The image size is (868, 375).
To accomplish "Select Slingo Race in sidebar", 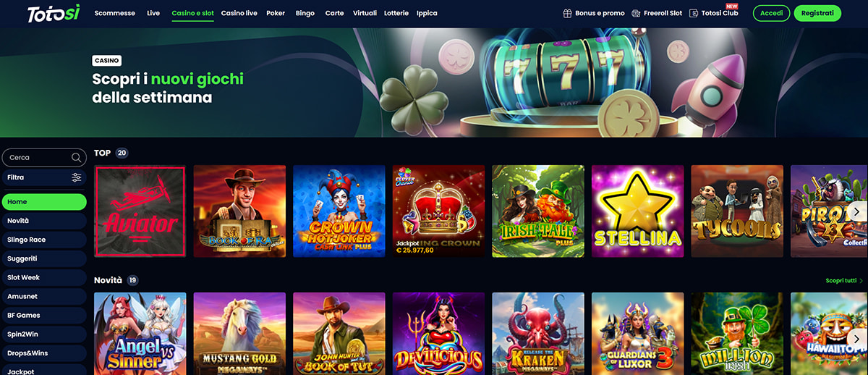I will 43,240.
